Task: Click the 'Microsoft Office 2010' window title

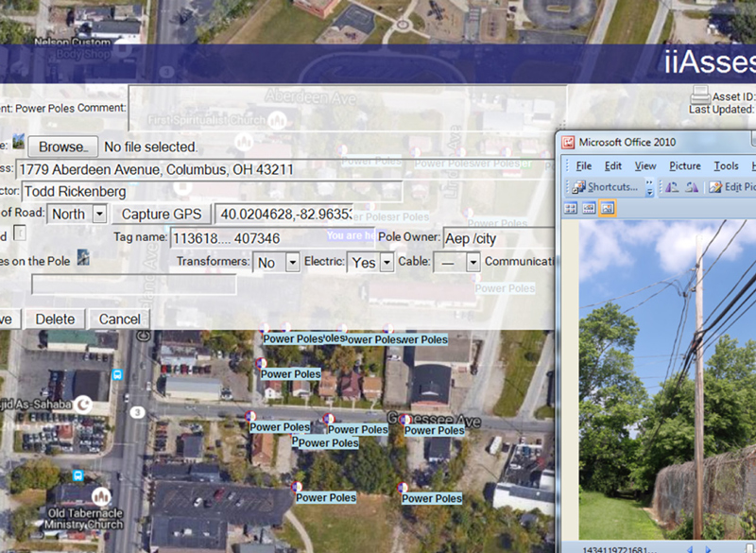Action: pyautogui.click(x=627, y=142)
